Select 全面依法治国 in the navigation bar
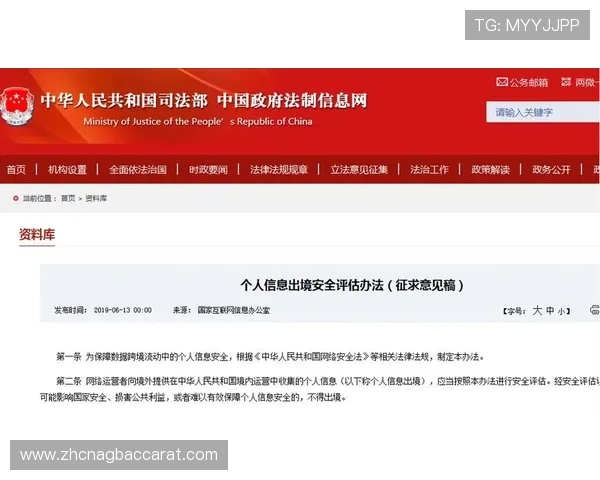600x480 pixels. click(138, 170)
